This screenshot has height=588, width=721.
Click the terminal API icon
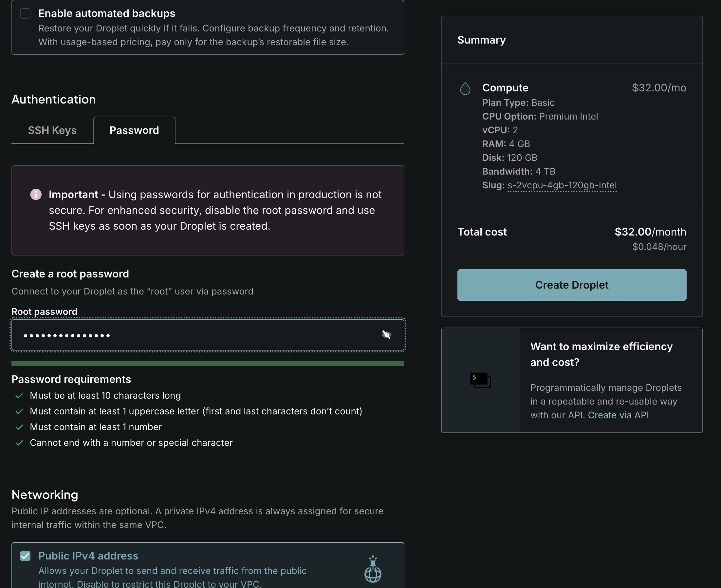(x=480, y=380)
